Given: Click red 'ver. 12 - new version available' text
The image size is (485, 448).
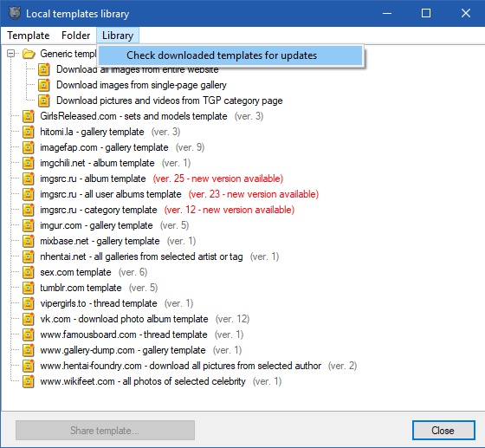Looking at the screenshot, I should coord(230,210).
